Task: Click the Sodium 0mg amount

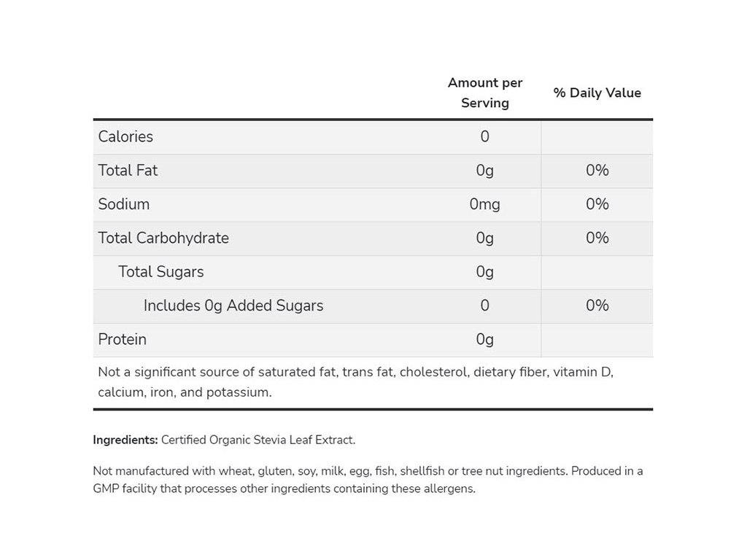Action: (485, 204)
